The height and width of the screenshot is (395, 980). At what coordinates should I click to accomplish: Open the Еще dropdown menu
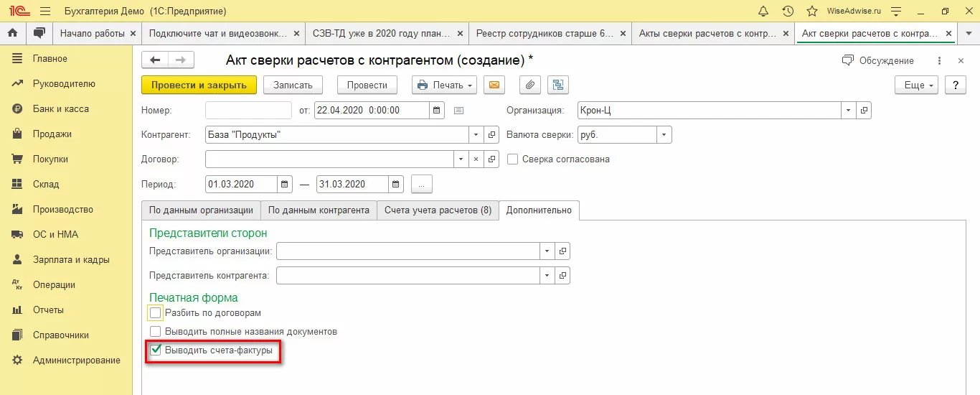(x=917, y=85)
